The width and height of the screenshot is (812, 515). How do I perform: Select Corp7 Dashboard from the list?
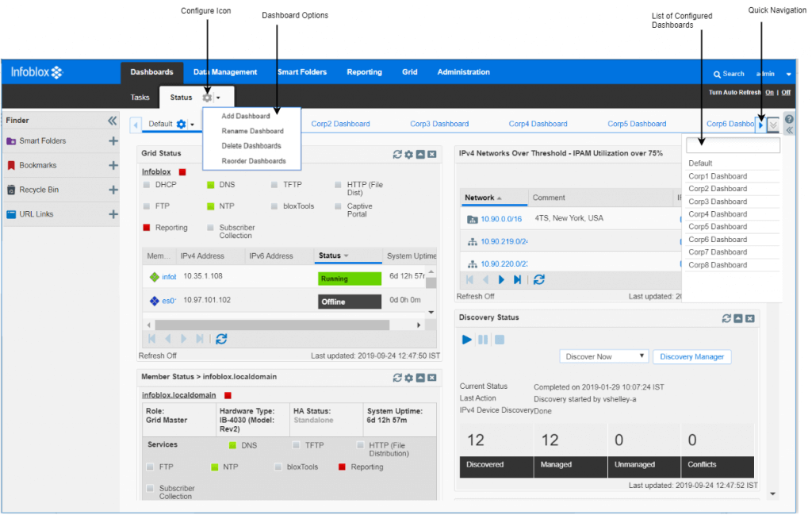click(718, 252)
